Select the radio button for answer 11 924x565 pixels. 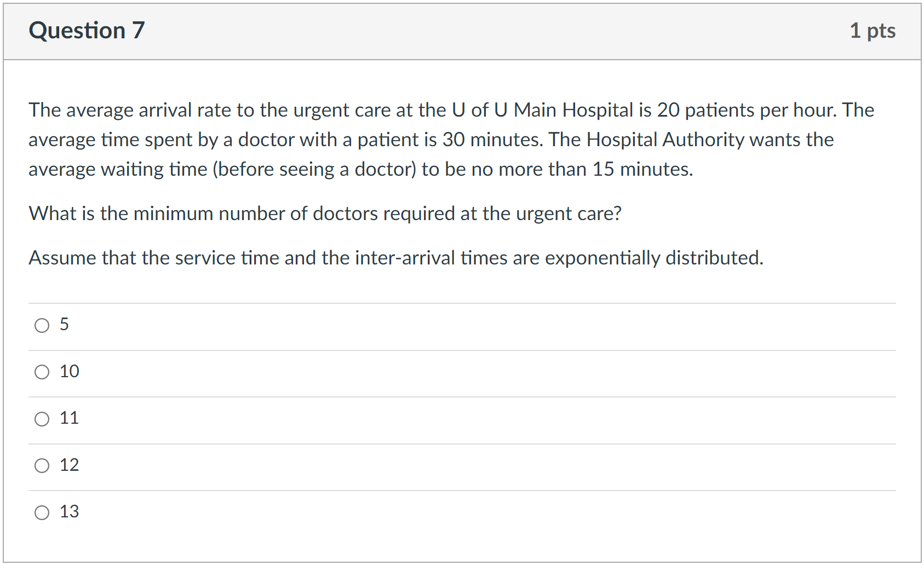[42, 419]
